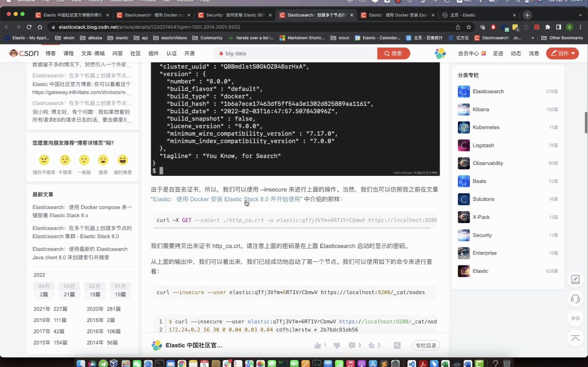Open the Beats category icon
The image size is (588, 367).
(x=464, y=181)
